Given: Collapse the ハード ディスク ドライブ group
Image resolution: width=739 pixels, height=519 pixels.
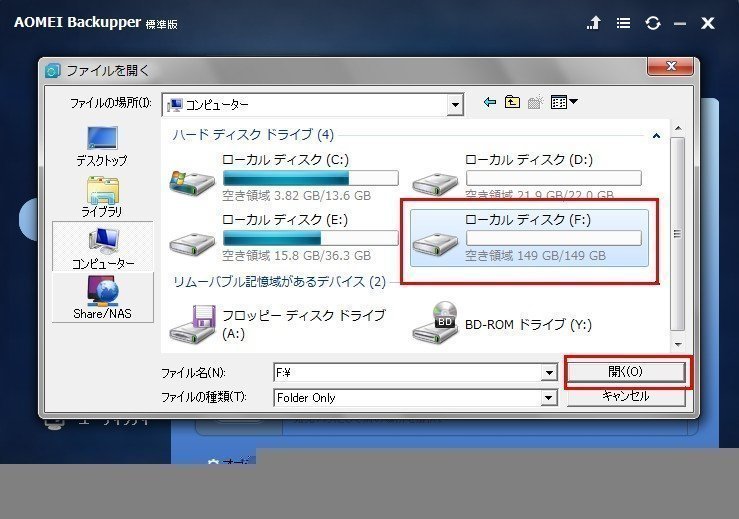Looking at the screenshot, I should pyautogui.click(x=656, y=136).
